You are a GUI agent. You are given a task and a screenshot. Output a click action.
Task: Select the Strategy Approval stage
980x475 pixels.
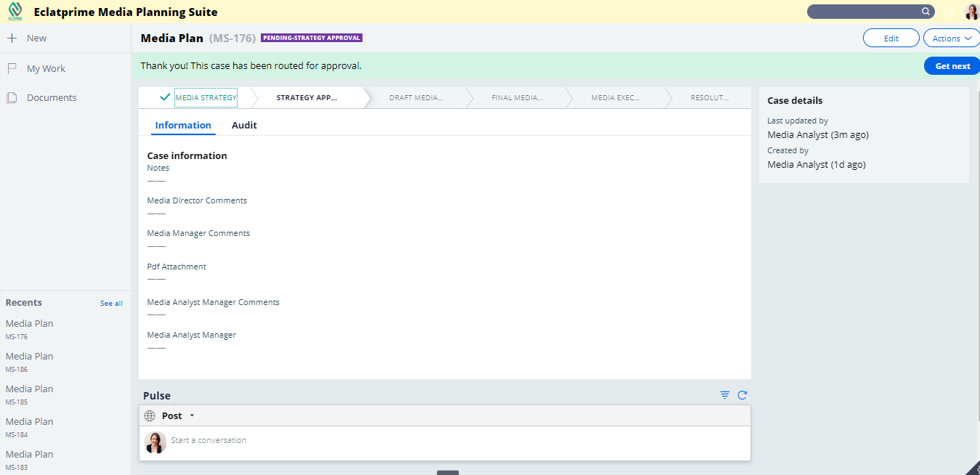point(307,97)
